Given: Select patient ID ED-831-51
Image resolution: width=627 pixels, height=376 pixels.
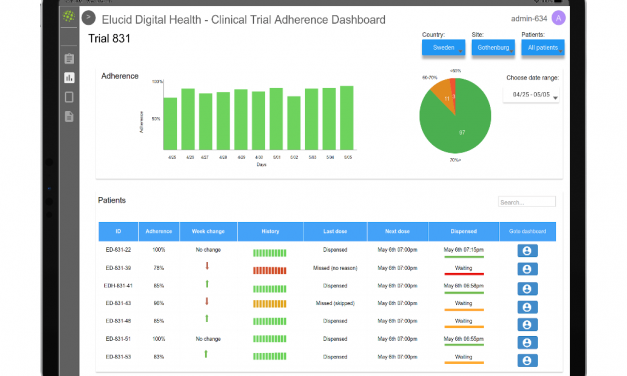Looking at the screenshot, I should [x=118, y=339].
